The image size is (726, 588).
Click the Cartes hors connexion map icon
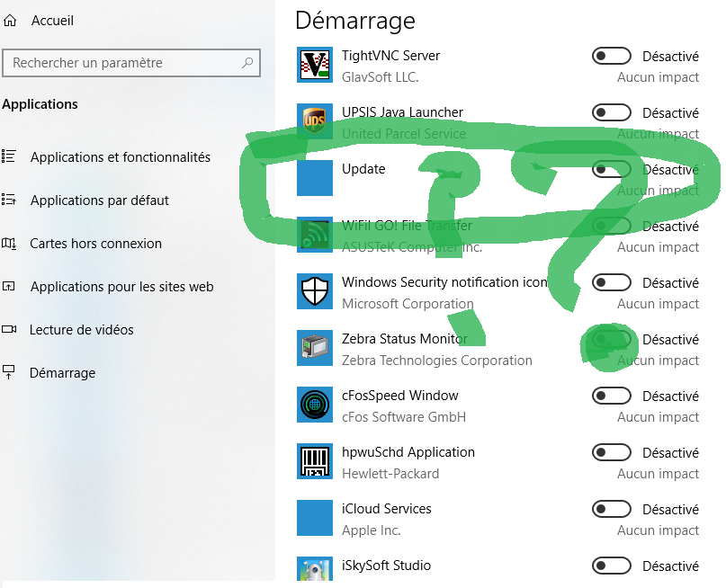pyautogui.click(x=9, y=243)
